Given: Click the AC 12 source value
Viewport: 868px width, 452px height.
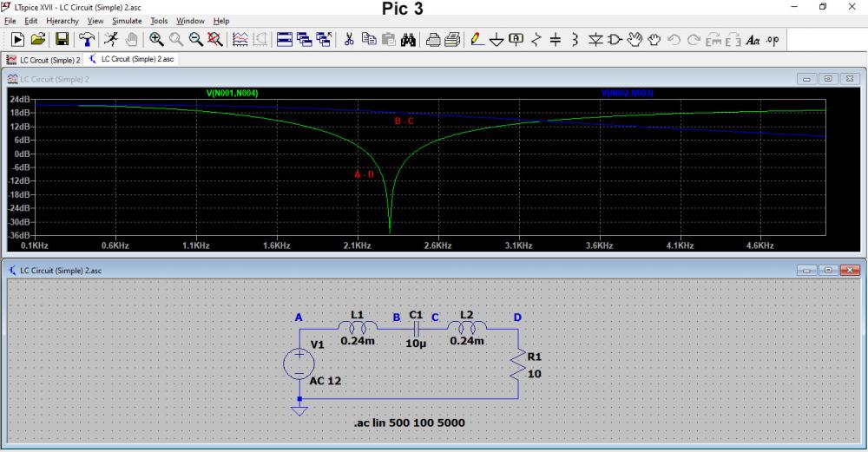Looking at the screenshot, I should (325, 381).
